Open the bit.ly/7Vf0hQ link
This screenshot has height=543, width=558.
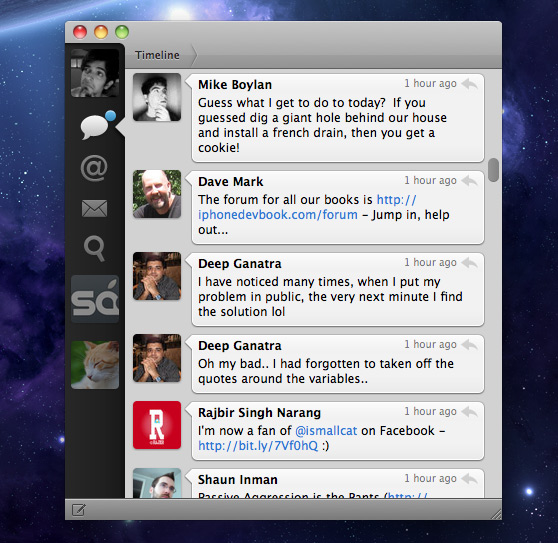pos(258,446)
